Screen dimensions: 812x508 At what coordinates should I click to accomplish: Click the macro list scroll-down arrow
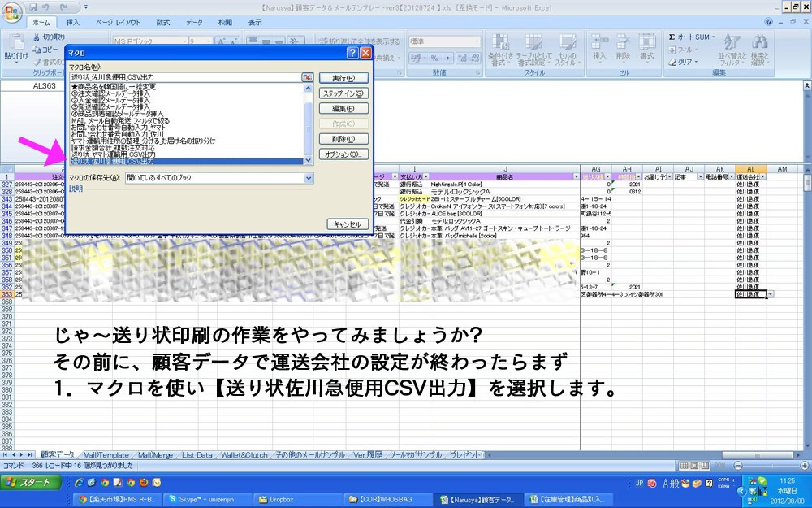tap(309, 161)
